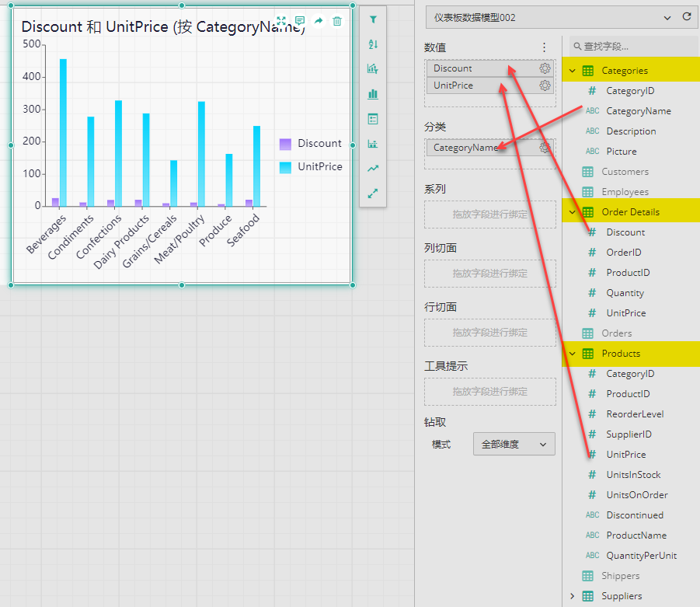Open the properties panel icon in side toolbar
Screen dimensions: 700x607
tap(373, 119)
